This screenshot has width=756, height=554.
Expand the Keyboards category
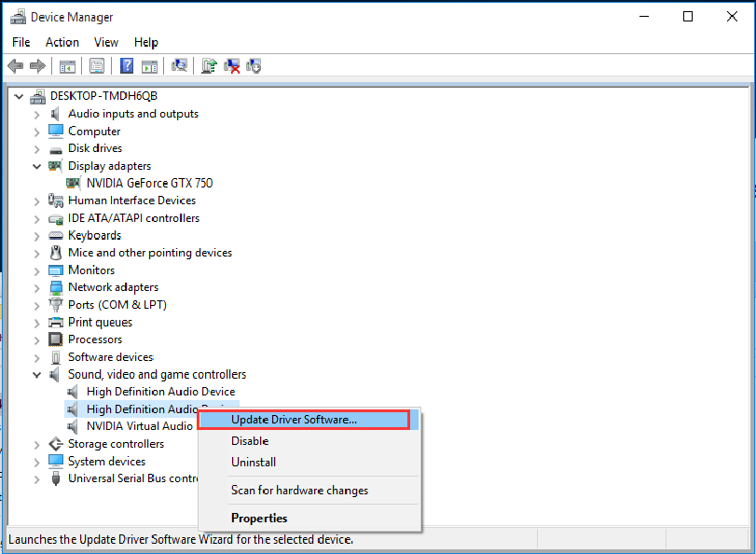pyautogui.click(x=35, y=235)
